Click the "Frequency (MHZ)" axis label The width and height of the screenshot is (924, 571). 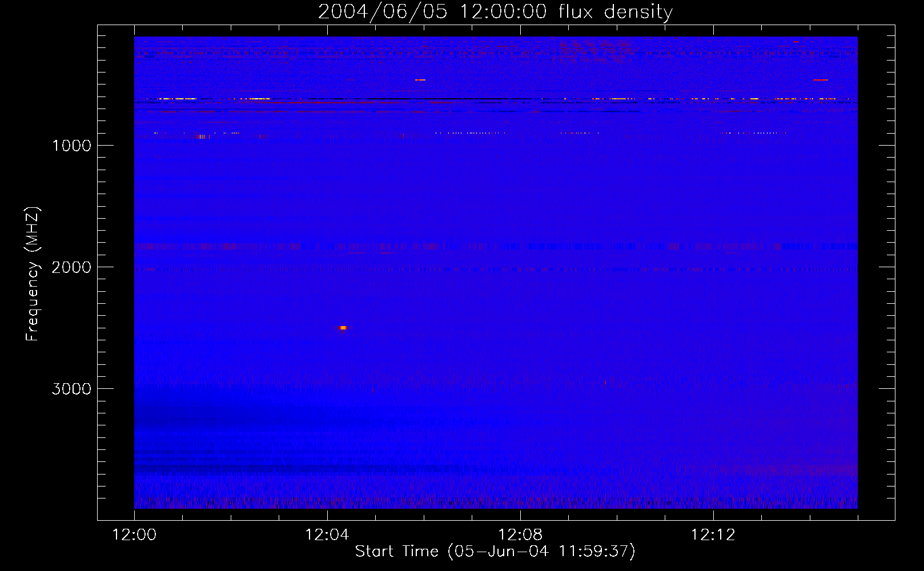pos(33,274)
